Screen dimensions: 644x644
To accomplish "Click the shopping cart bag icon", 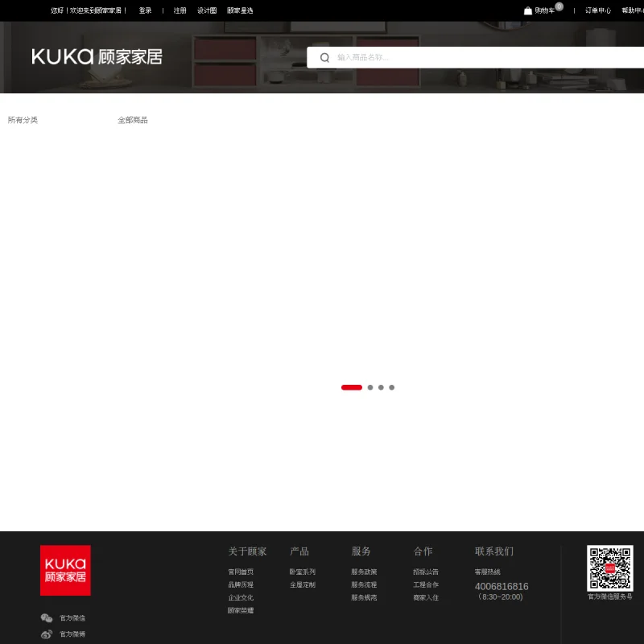I will point(528,10).
